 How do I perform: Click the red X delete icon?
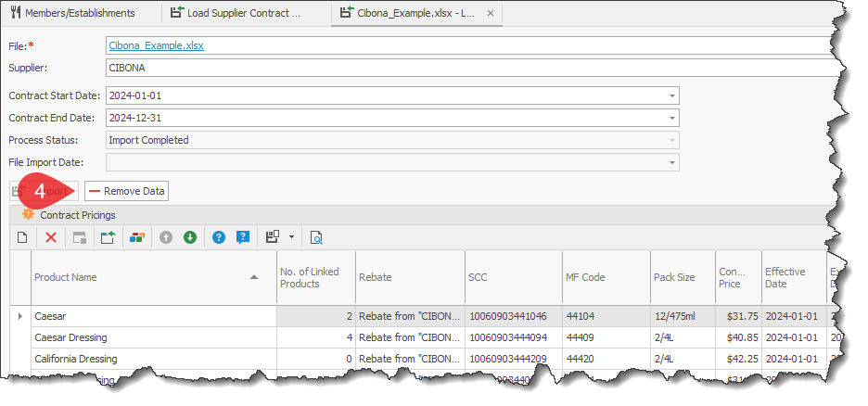click(x=51, y=237)
